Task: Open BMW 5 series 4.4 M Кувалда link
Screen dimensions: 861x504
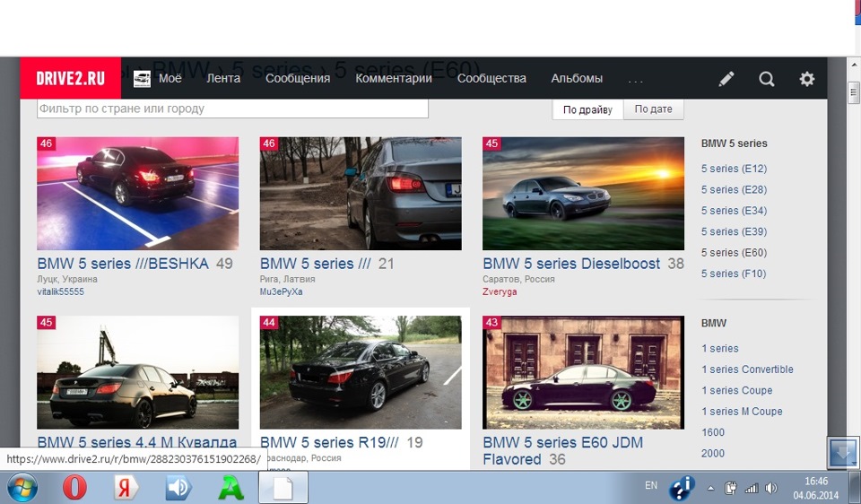Action: tap(137, 442)
